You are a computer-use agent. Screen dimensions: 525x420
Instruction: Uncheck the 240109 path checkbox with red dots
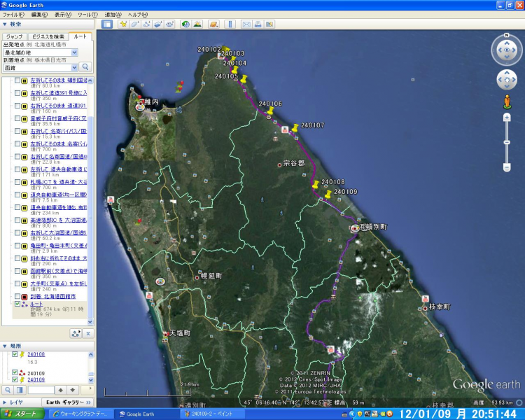click(x=15, y=373)
